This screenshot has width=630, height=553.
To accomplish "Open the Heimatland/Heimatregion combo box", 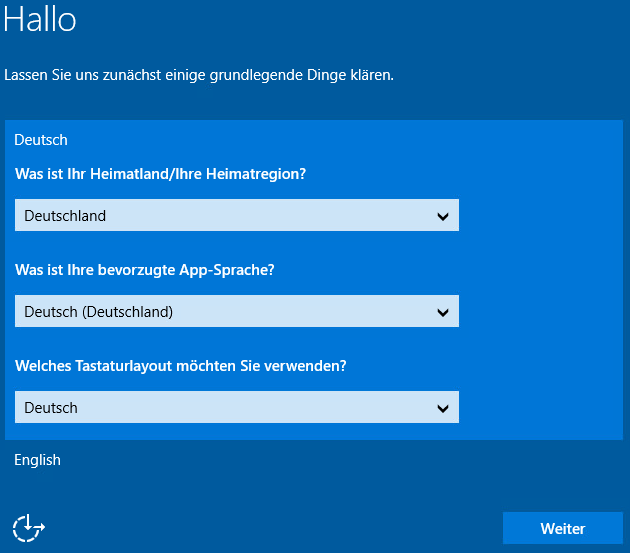I will pyautogui.click(x=236, y=215).
